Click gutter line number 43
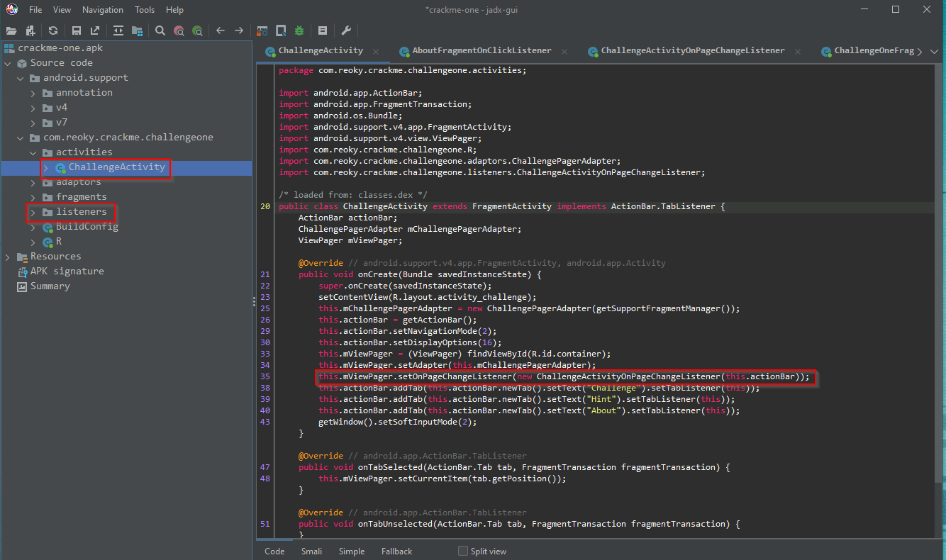This screenshot has width=946, height=560. [x=265, y=422]
